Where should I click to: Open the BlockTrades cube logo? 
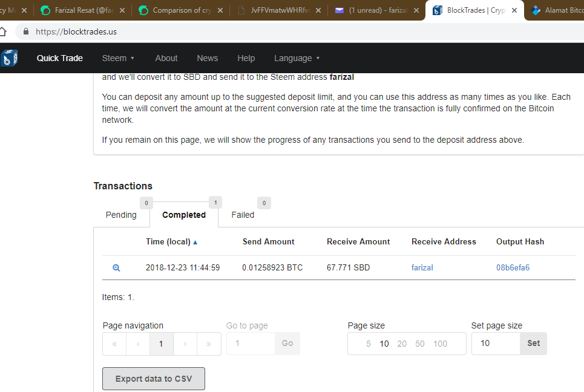9,58
